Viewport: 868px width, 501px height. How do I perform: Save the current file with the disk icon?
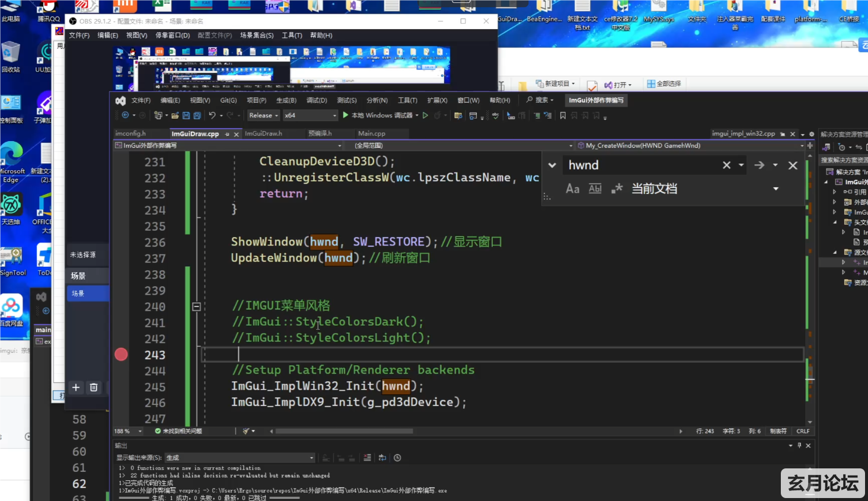pos(186,115)
